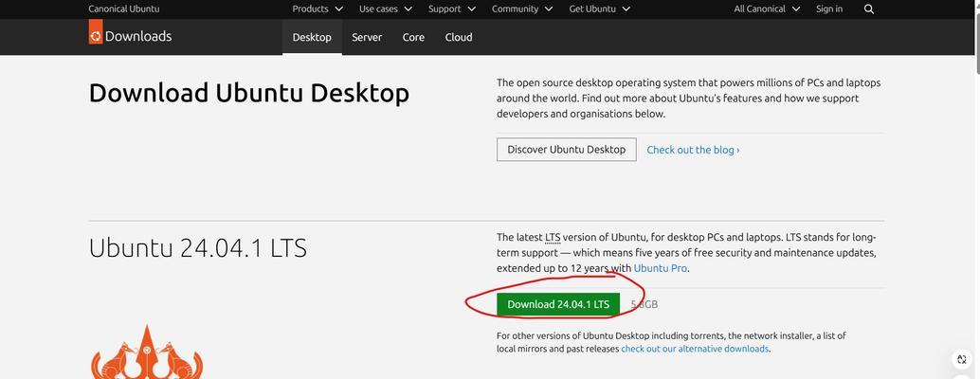The image size is (980, 379).
Task: Open the Check out the blog link
Action: click(x=693, y=150)
